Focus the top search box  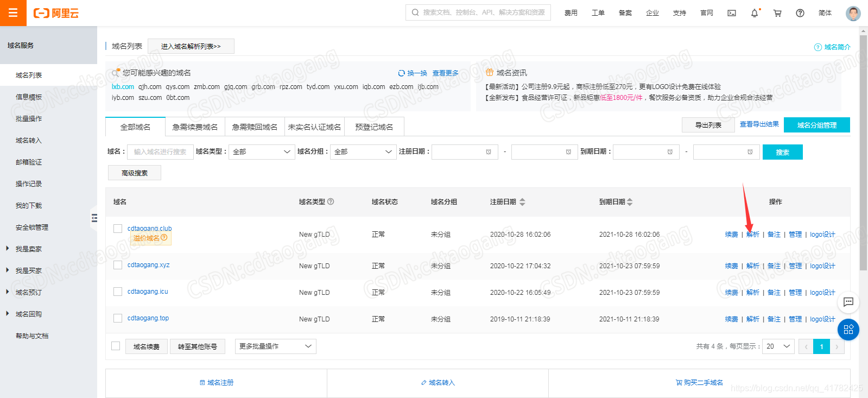478,12
